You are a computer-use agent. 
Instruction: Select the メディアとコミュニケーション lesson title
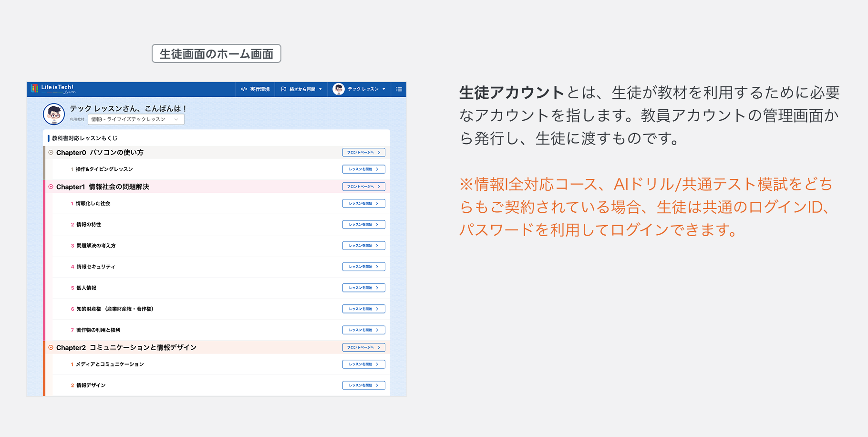(110, 364)
